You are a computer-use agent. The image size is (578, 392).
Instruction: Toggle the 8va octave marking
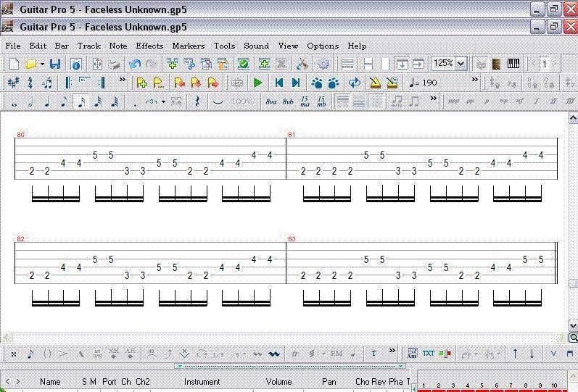pyautogui.click(x=271, y=102)
